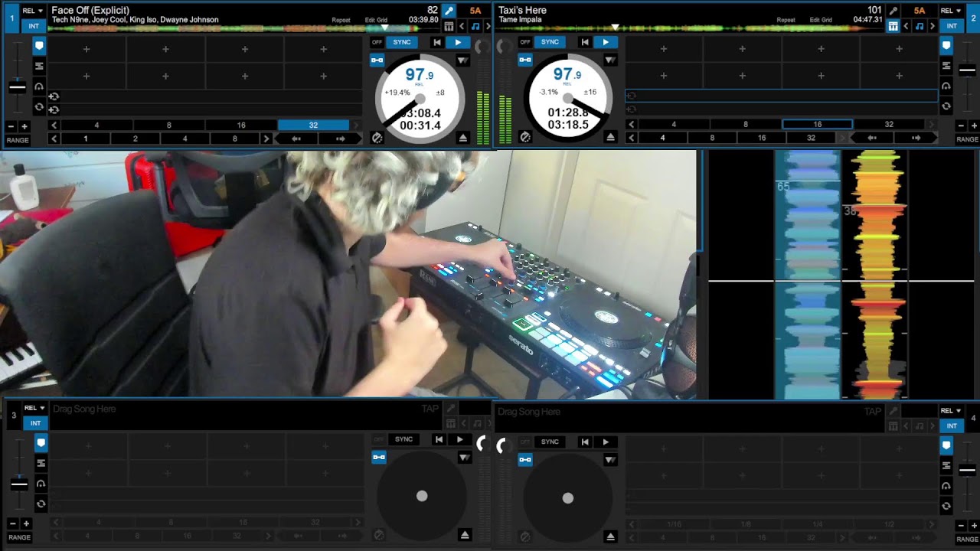Enable SYNC on deck 2
Image resolution: width=980 pixels, height=551 pixels.
tap(550, 43)
